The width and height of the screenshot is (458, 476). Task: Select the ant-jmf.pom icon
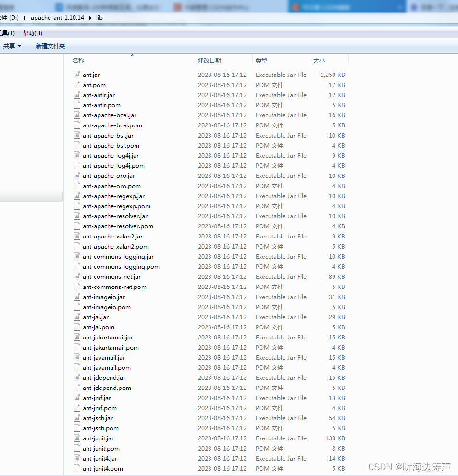pos(77,408)
